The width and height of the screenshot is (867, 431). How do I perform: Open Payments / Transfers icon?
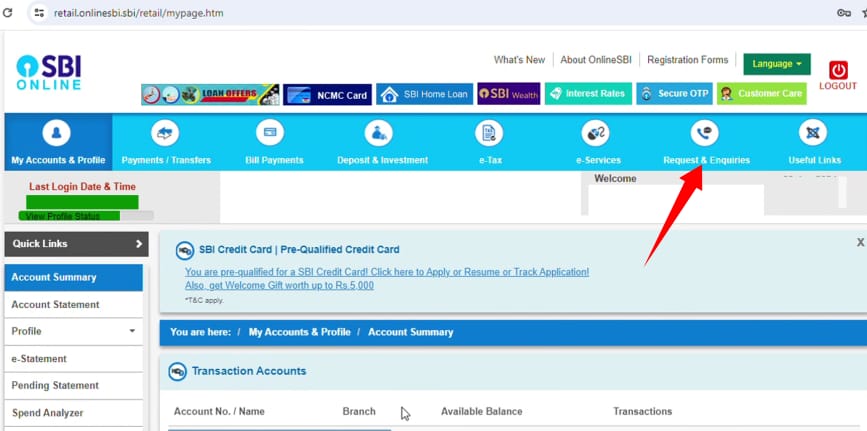pos(165,133)
